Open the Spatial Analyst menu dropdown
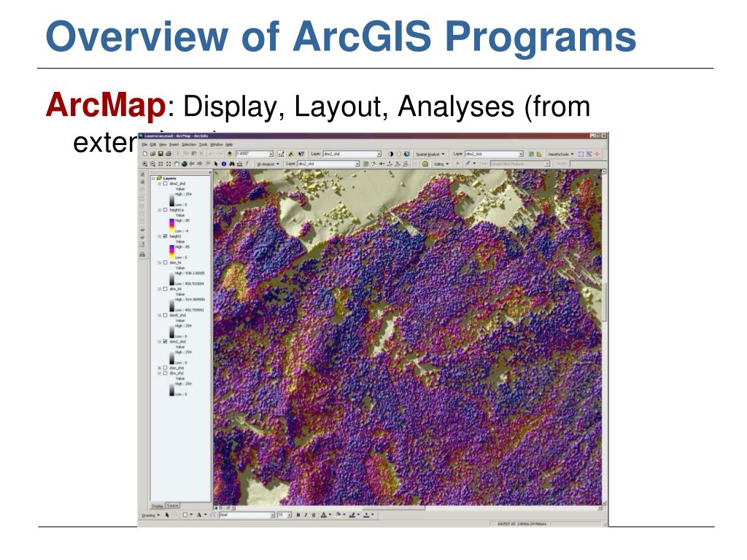Viewport: 747px width, 560px height. pos(430,155)
